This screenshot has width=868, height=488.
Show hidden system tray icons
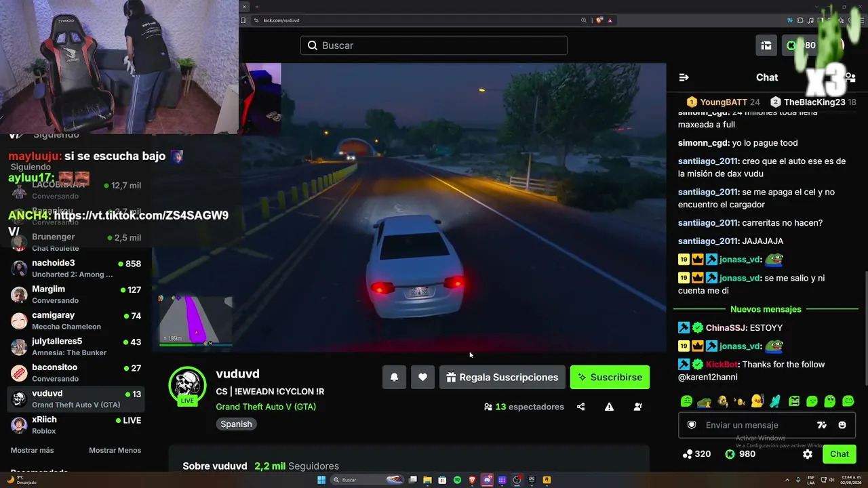click(787, 480)
